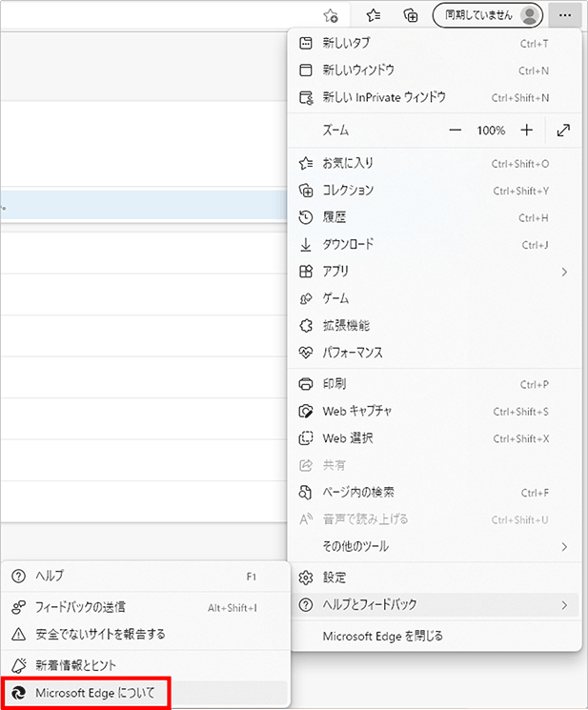Select Microsoft Edge について
The height and width of the screenshot is (710, 588).
pos(145,692)
